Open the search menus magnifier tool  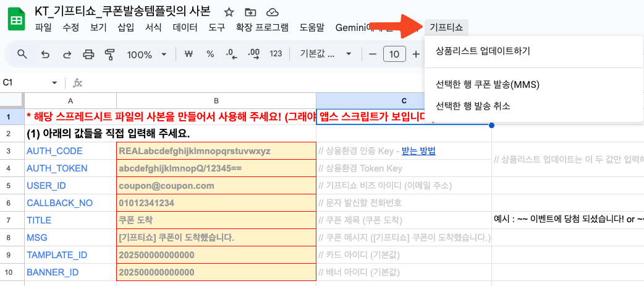tap(22, 54)
